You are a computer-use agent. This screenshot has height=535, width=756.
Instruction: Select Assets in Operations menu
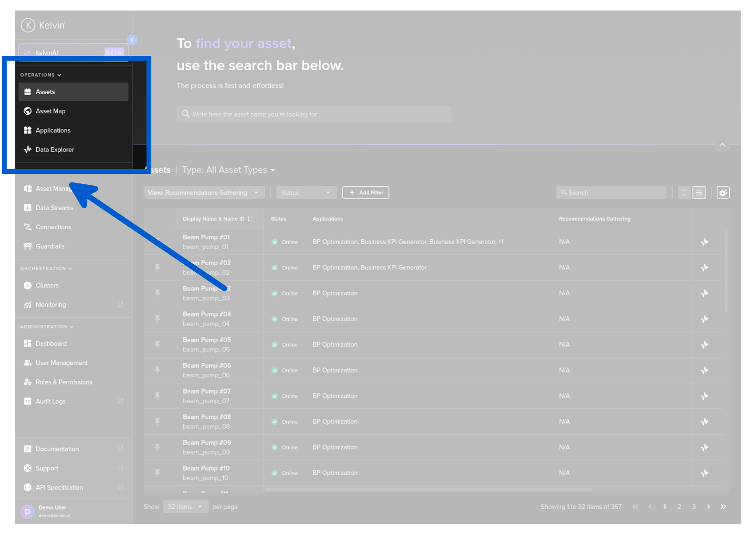45,92
